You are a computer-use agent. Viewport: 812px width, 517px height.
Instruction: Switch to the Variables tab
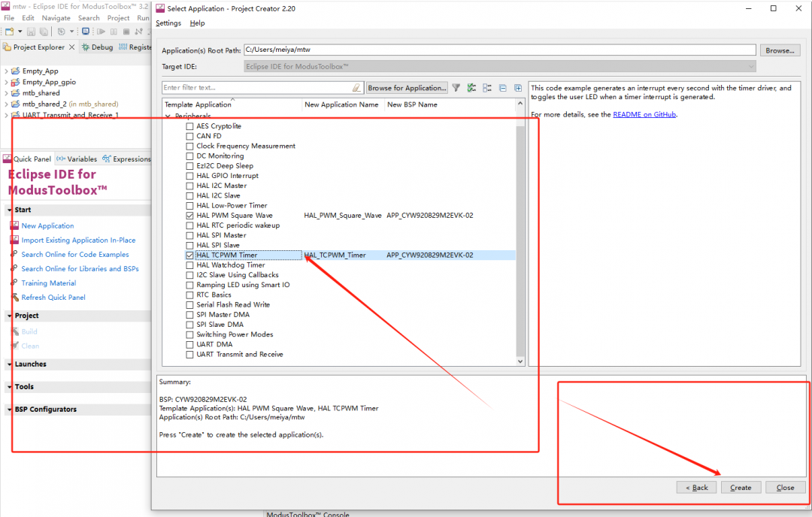(x=77, y=159)
